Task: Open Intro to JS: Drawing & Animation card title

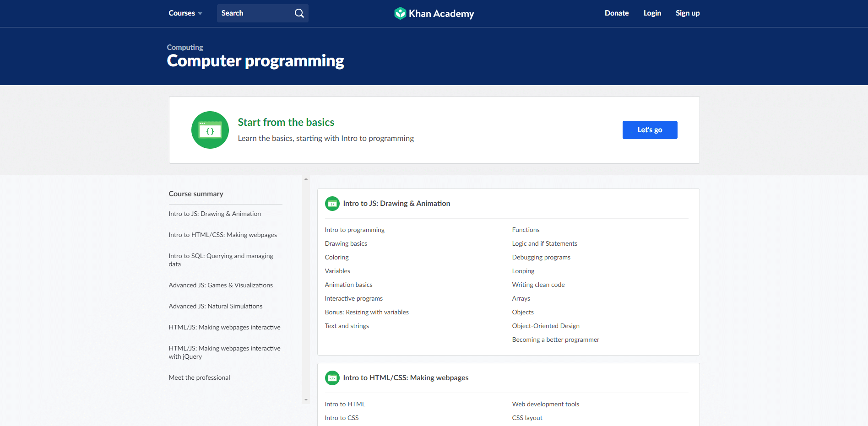Action: point(396,204)
